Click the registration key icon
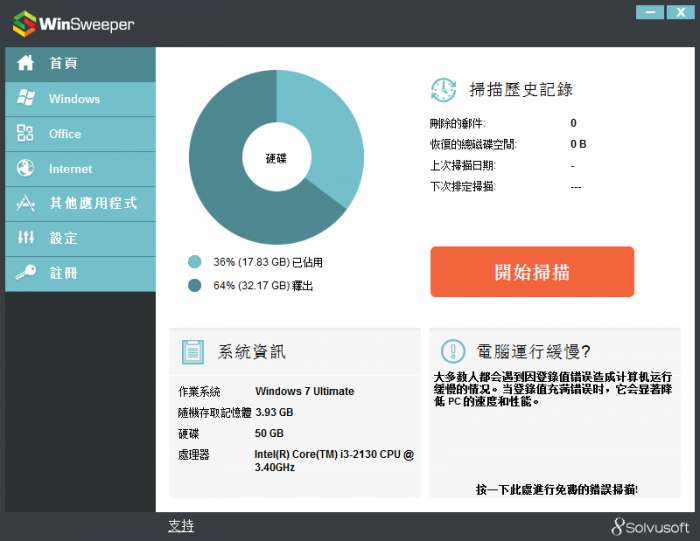 coord(26,272)
